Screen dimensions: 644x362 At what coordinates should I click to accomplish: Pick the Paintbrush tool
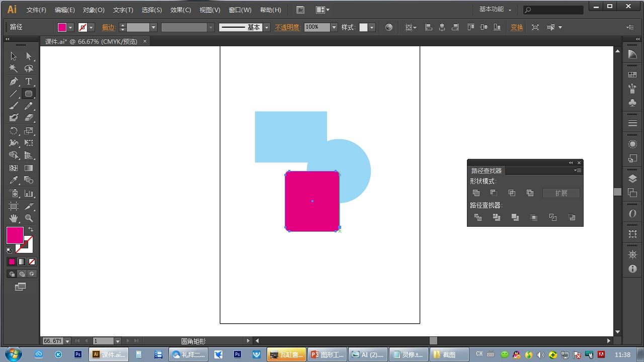pyautogui.click(x=14, y=106)
